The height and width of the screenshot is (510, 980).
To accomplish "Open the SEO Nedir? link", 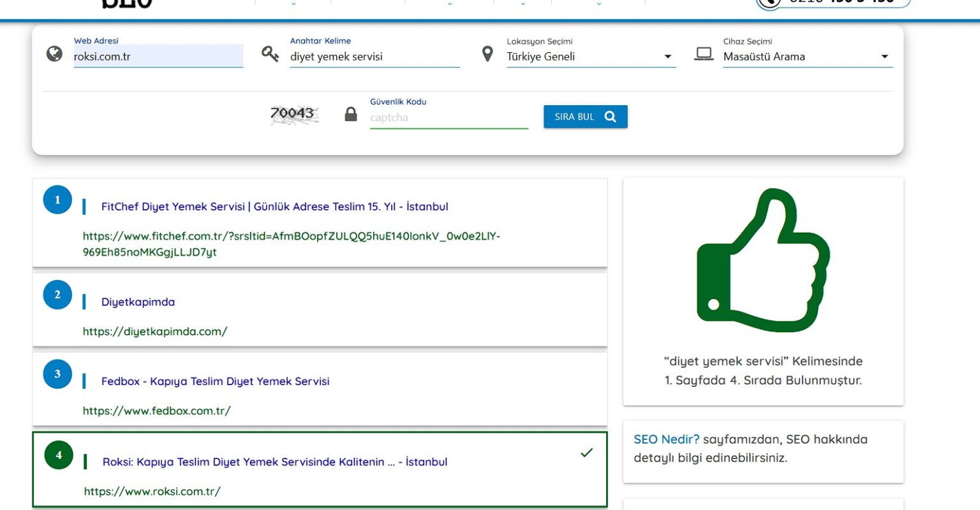I will [x=666, y=439].
